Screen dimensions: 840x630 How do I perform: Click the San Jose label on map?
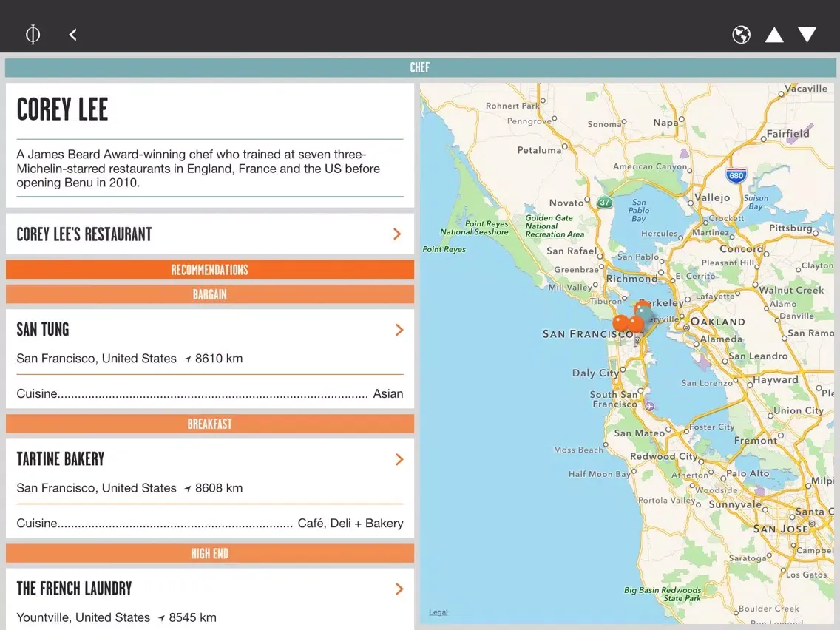[781, 529]
